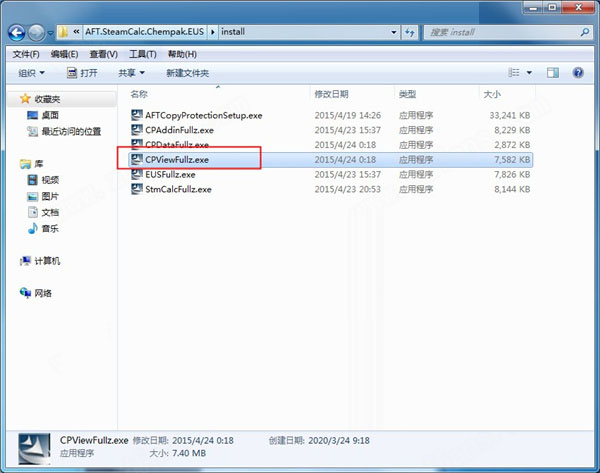Click the StmCalcFullz.exe file icon
This screenshot has width=600, height=473.
pyautogui.click(x=137, y=189)
